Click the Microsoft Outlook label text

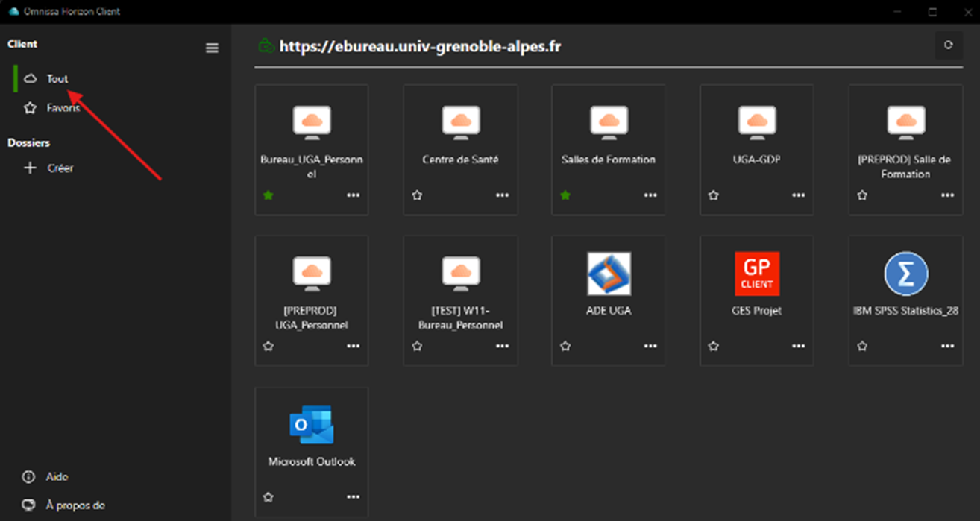(312, 461)
